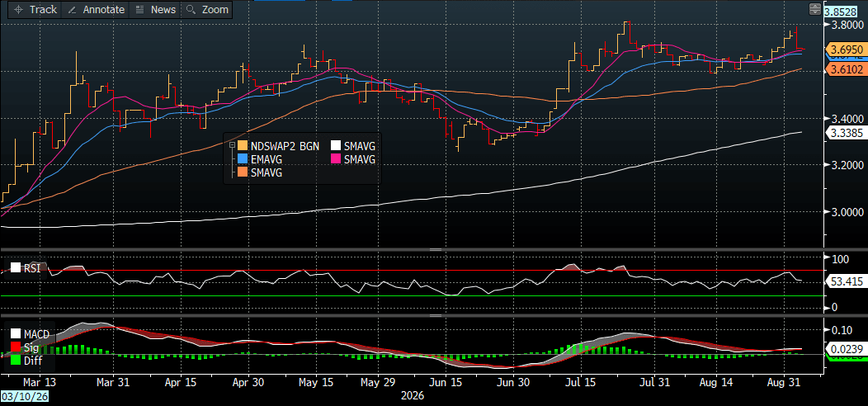Click the Jul 31 date label
The width and height of the screenshot is (868, 406).
coord(654,382)
